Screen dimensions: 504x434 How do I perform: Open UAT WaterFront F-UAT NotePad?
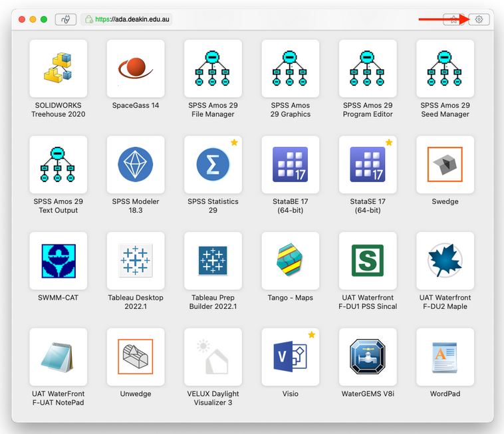coord(58,357)
